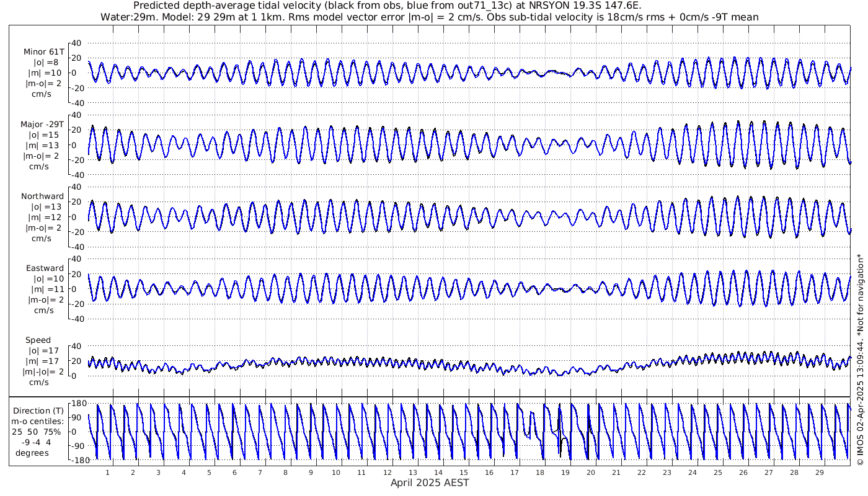Click the "26" day tick on date axis

coord(743,472)
